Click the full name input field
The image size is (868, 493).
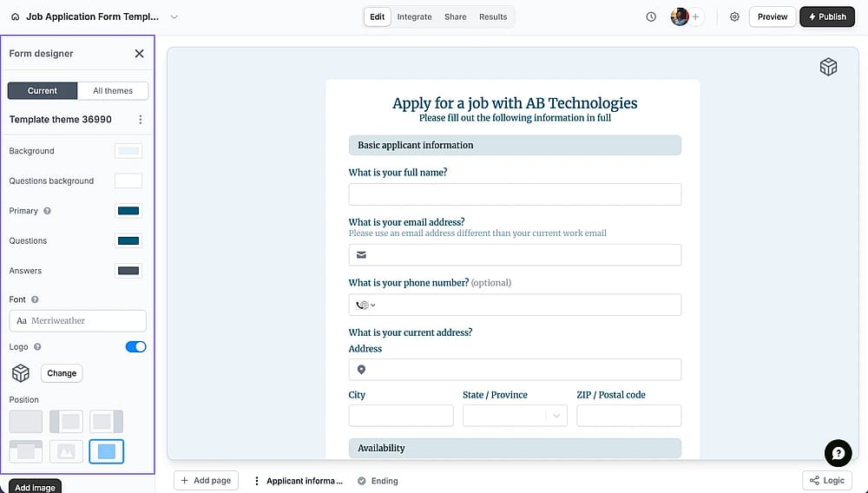515,194
